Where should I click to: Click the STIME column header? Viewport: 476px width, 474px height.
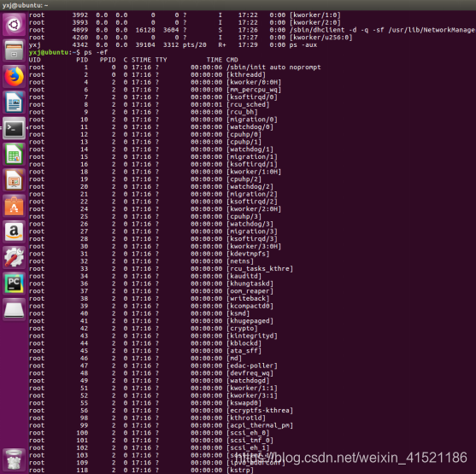(x=141, y=60)
